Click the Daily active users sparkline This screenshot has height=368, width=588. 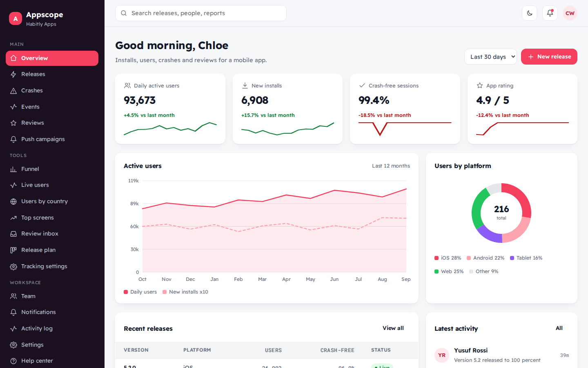tap(170, 128)
